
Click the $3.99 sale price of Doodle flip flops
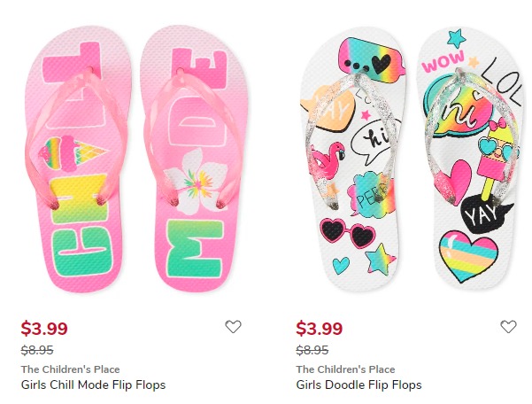pos(320,329)
